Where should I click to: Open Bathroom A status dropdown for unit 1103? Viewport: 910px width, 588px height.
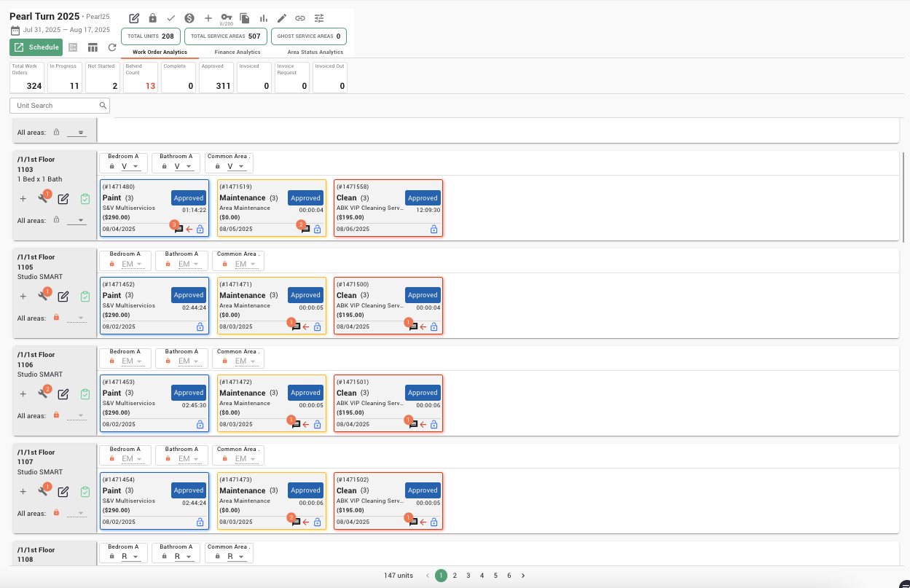[x=183, y=167]
